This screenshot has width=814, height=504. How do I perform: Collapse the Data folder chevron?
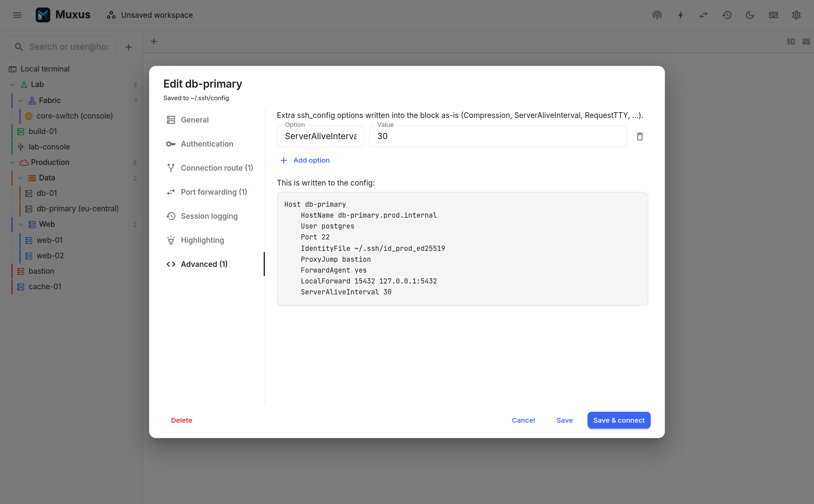pyautogui.click(x=21, y=178)
